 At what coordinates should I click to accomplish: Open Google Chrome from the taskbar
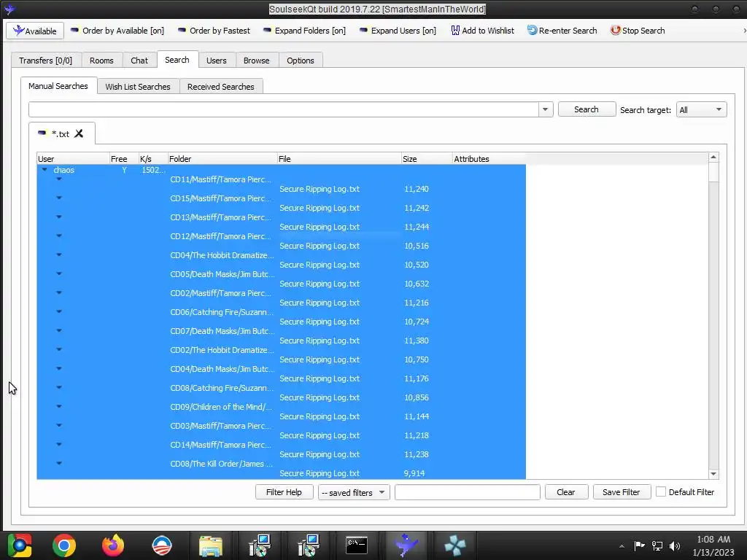tap(64, 545)
